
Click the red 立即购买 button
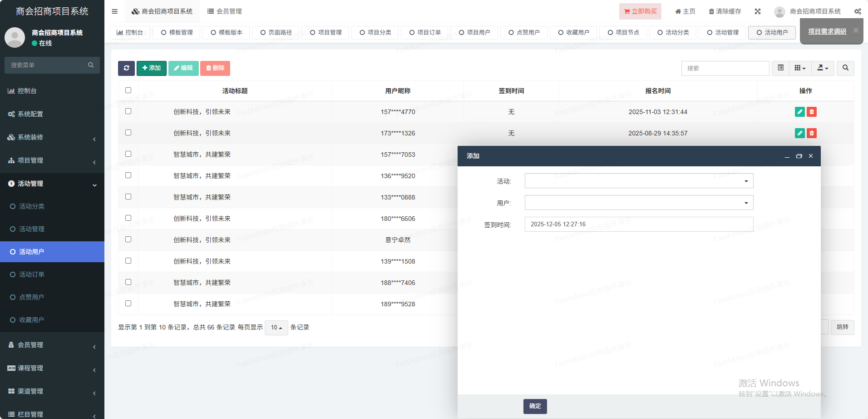pyautogui.click(x=640, y=11)
